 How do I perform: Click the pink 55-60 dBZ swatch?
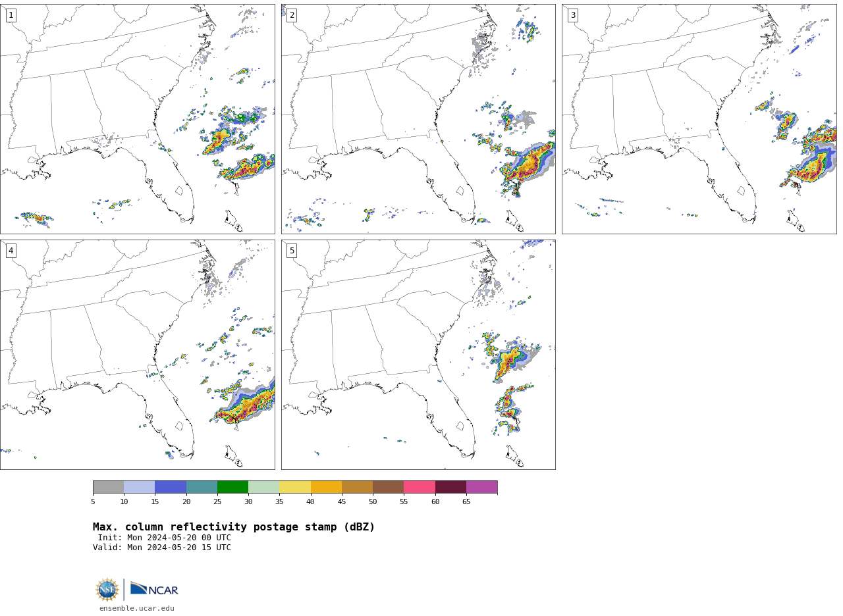pyautogui.click(x=420, y=487)
